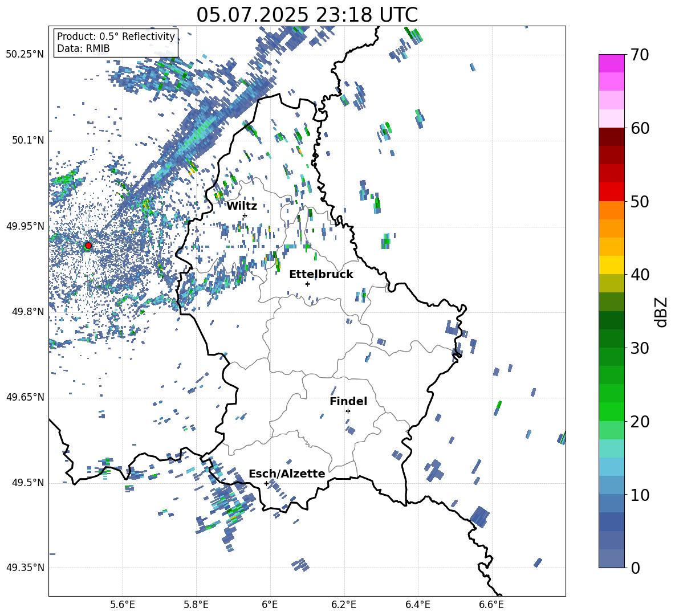
Task: Click the colorbar tick label 30
Action: coord(640,348)
